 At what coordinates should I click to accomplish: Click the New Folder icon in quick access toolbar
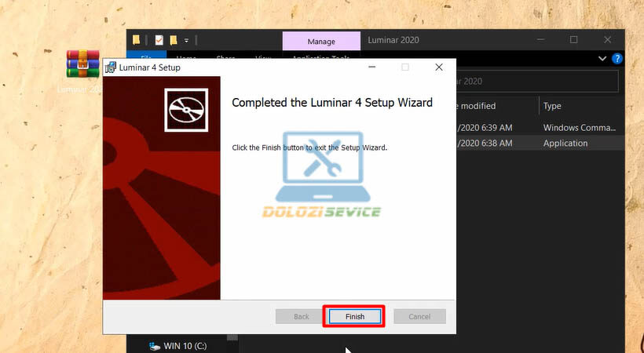(173, 40)
